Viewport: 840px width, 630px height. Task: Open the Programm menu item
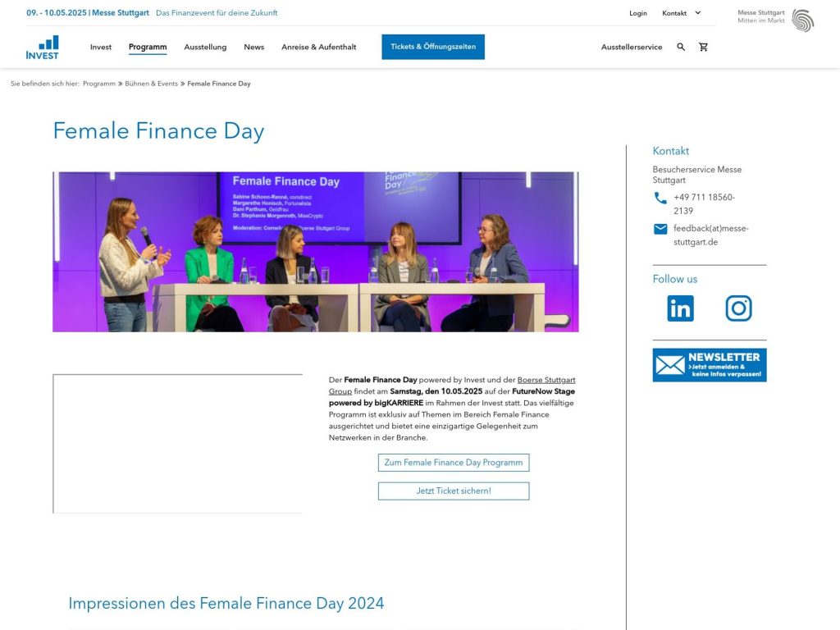pos(148,47)
